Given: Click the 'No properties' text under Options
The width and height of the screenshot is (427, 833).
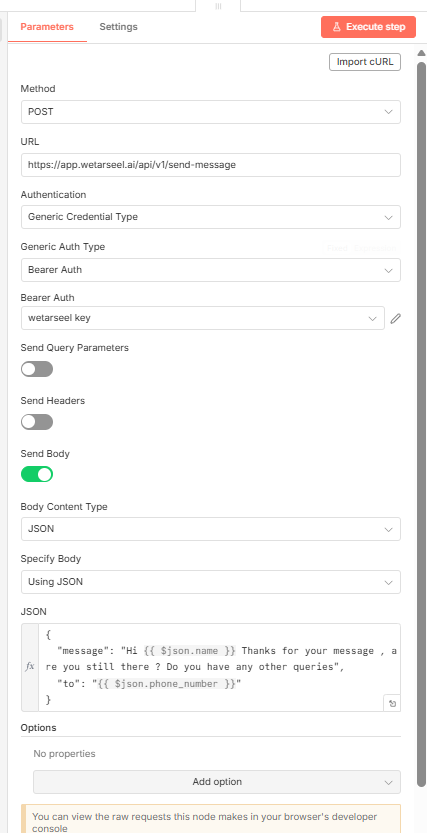Looking at the screenshot, I should pos(64,753).
